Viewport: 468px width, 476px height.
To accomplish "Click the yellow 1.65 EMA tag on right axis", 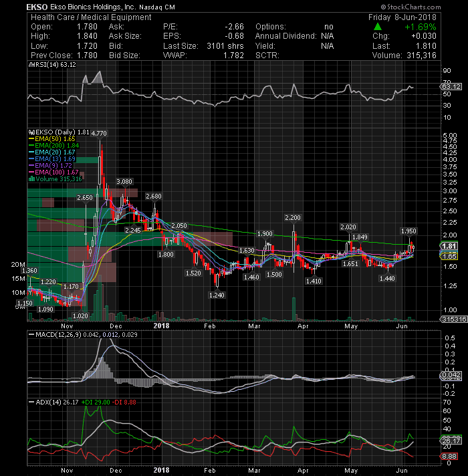I will [449, 257].
